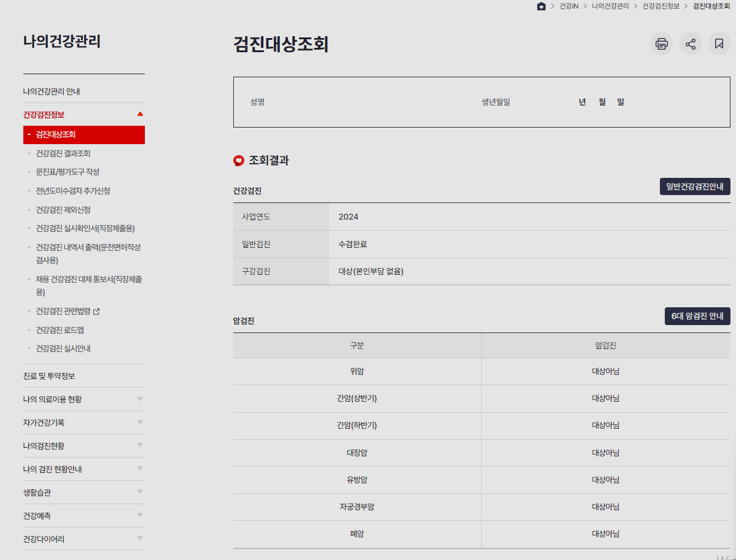Open the 6대 암검진 안내 button

(x=697, y=316)
